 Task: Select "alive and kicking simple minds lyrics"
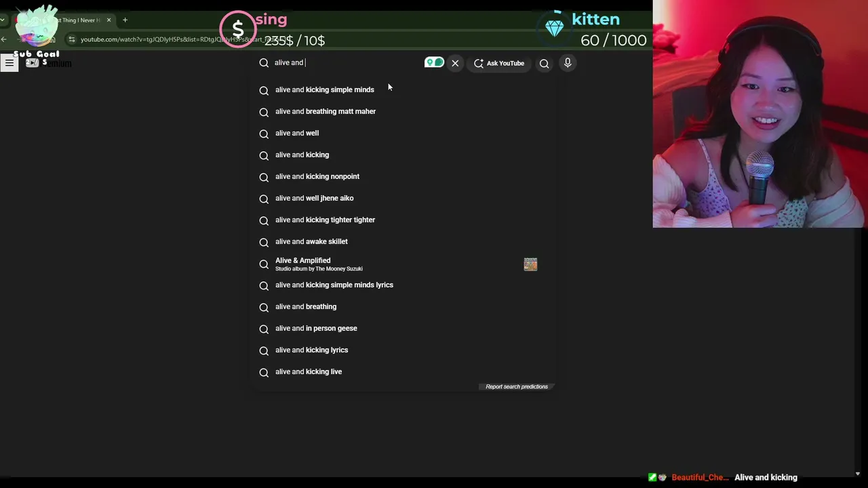[x=404, y=285]
